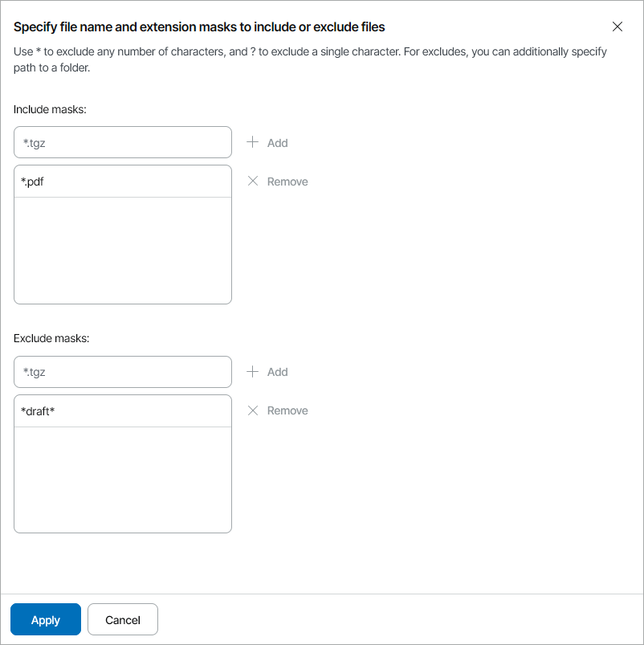The height and width of the screenshot is (645, 644).
Task: Click the plus icon for Exclude masks
Action: tap(253, 372)
